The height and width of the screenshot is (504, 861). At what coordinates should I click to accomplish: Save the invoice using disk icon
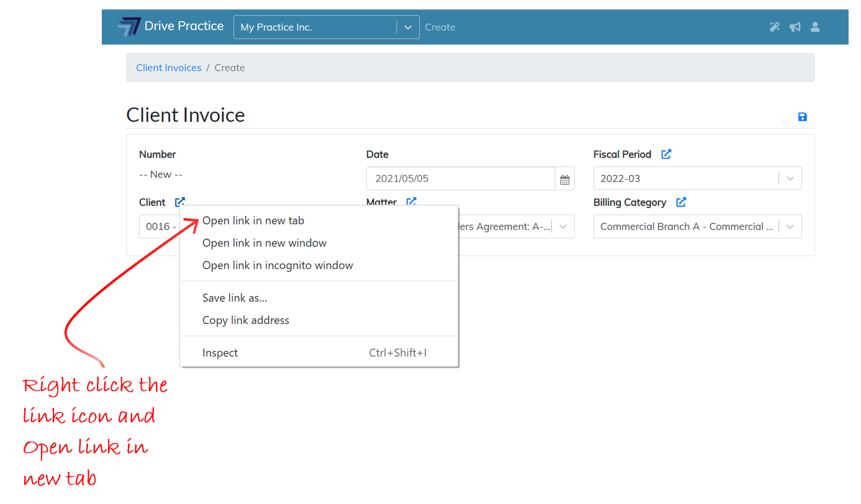point(802,117)
